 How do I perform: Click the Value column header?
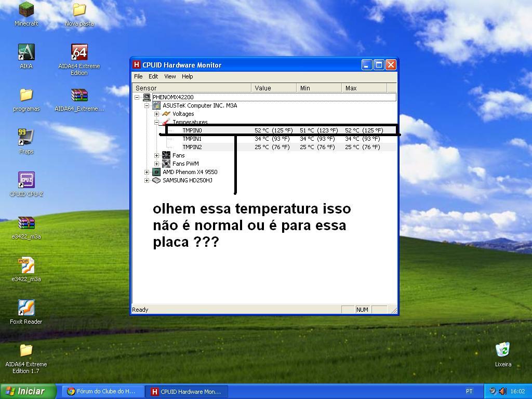click(274, 88)
